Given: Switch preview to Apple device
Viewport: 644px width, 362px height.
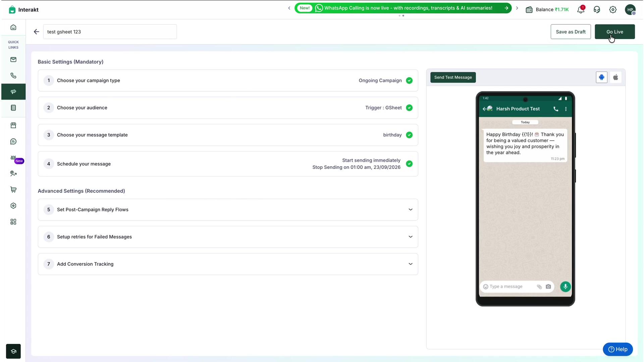Looking at the screenshot, I should click(x=615, y=77).
